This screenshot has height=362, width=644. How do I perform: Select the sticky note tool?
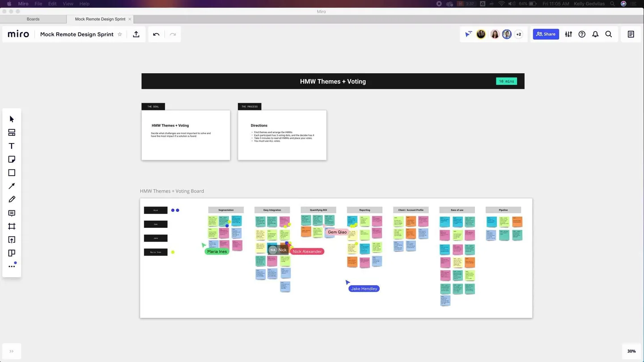click(12, 159)
